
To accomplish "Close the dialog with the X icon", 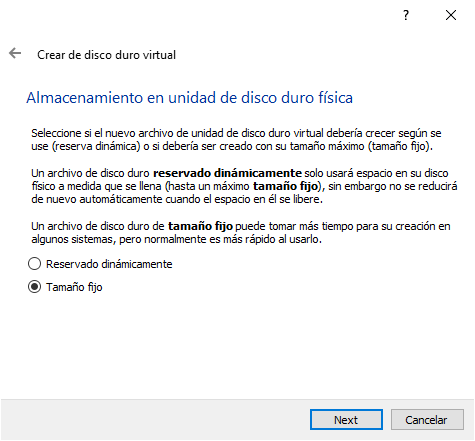I will tap(451, 15).
